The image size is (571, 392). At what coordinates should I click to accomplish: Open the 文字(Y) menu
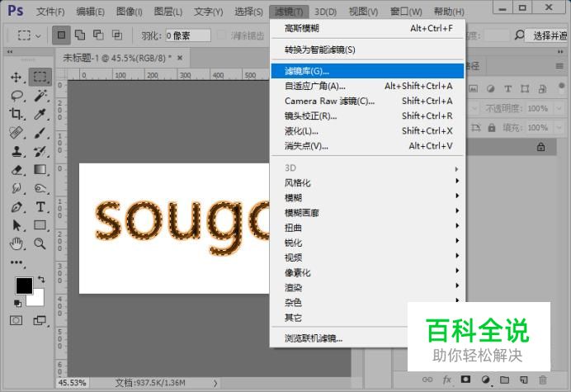point(208,12)
